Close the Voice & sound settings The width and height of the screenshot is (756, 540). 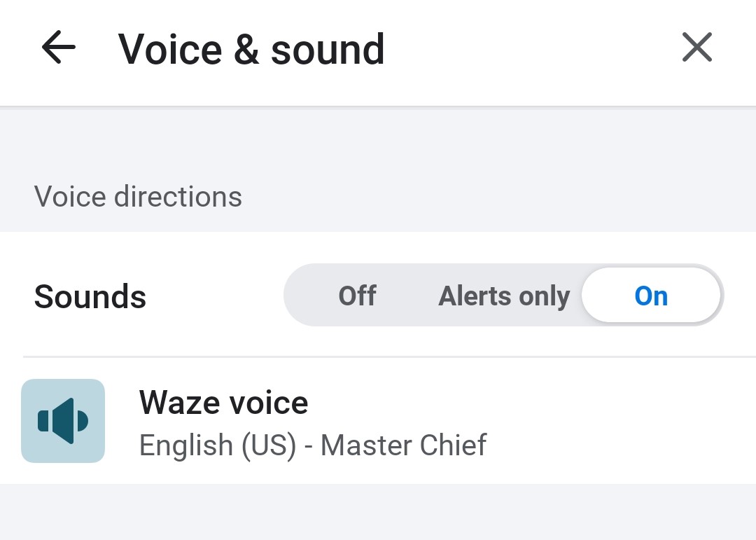point(696,48)
